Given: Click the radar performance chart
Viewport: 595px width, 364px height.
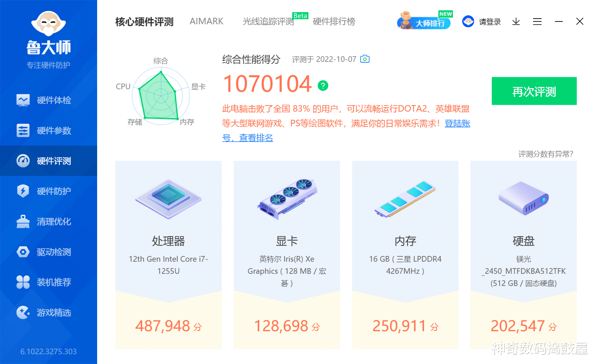Looking at the screenshot, I should (161, 96).
